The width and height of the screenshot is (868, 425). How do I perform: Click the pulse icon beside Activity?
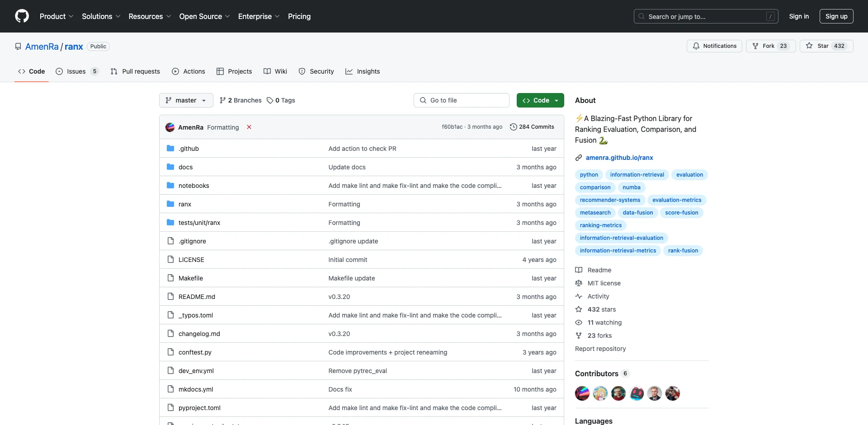pyautogui.click(x=579, y=296)
